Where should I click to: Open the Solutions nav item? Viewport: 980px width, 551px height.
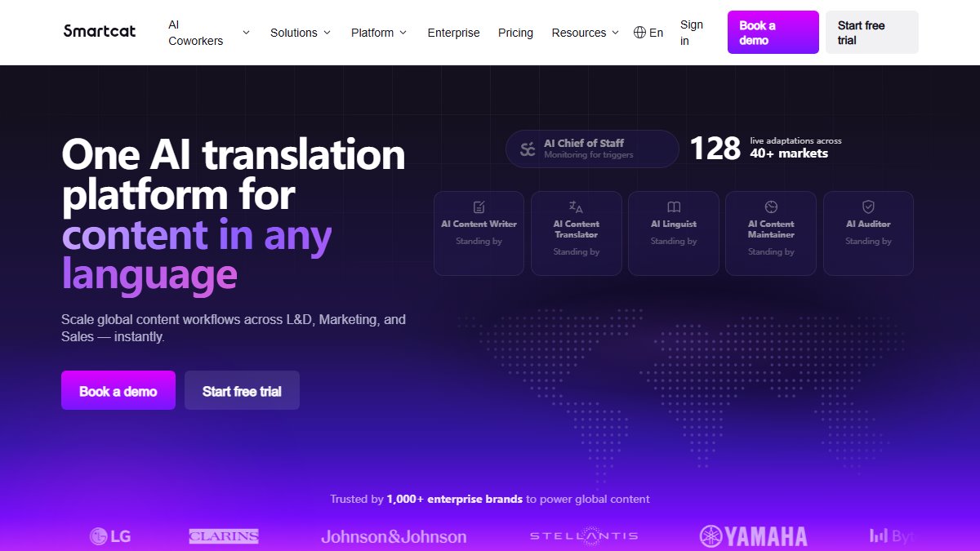[294, 33]
